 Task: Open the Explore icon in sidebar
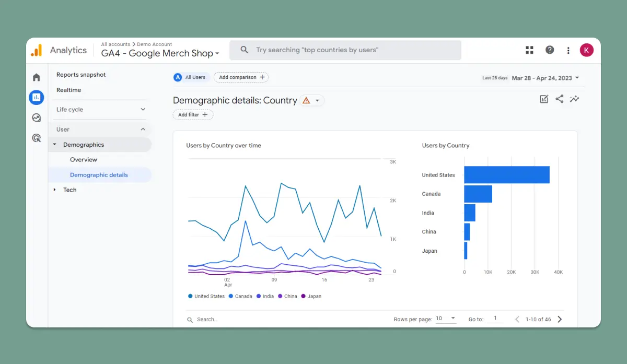pos(36,118)
